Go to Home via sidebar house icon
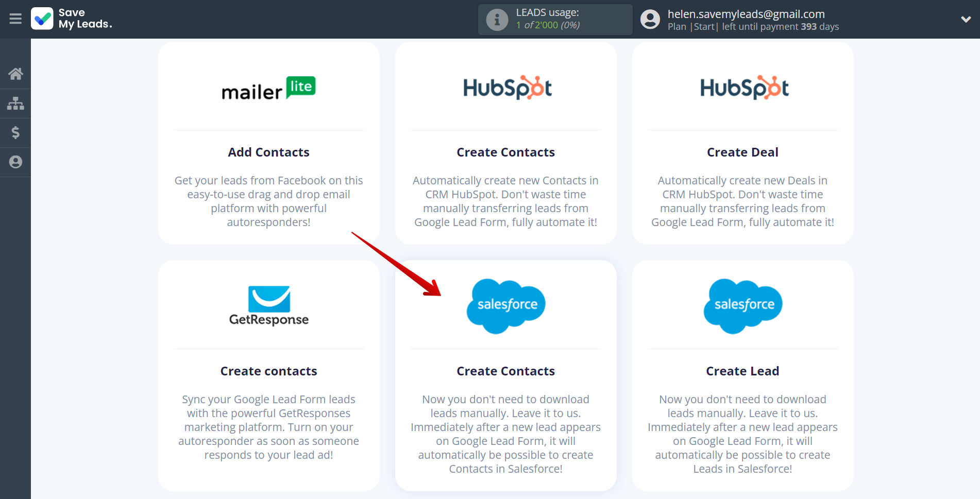 pos(15,74)
